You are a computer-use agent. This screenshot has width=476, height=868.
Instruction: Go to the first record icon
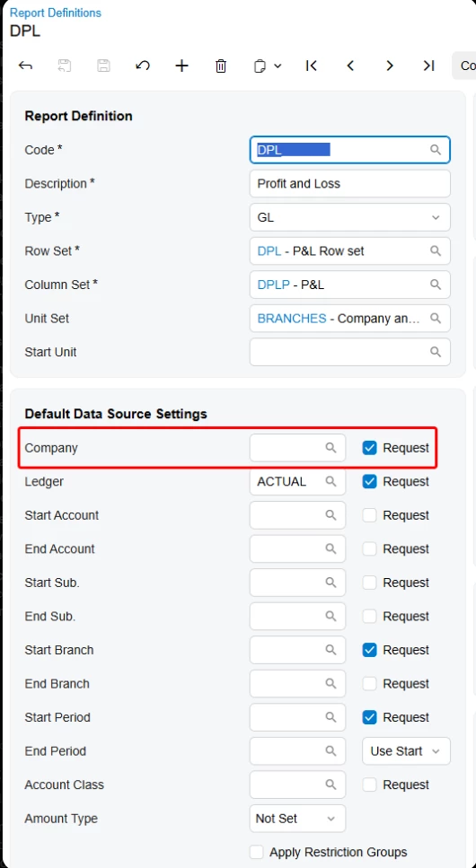point(312,66)
